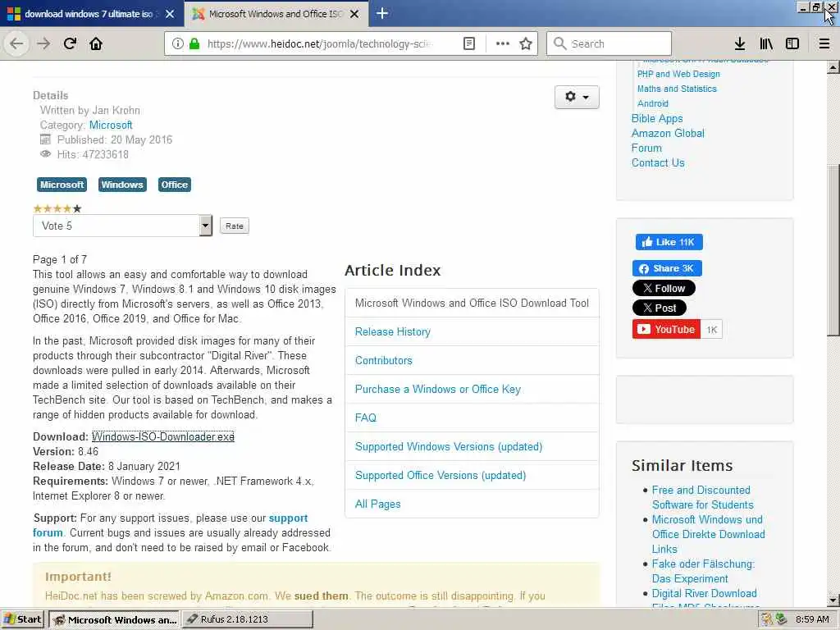The height and width of the screenshot is (630, 840).
Task: Open the downloads arrow panel
Action: coord(740,43)
